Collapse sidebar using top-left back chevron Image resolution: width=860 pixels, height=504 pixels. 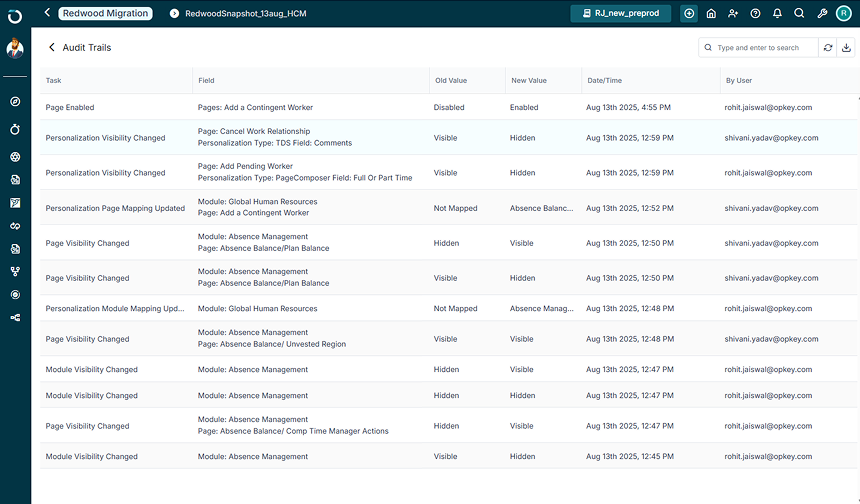click(x=47, y=13)
